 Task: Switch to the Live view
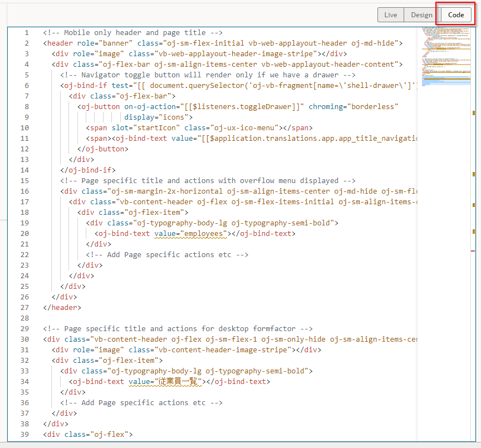391,15
